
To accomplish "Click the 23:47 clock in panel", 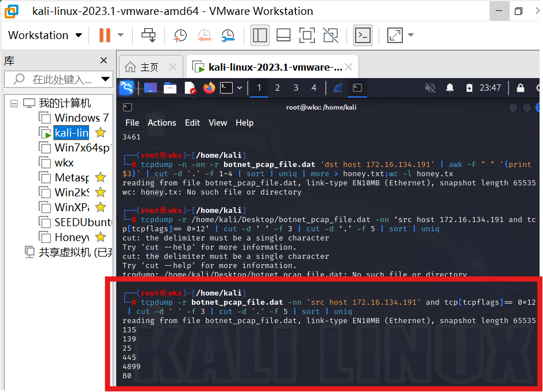I will [490, 88].
